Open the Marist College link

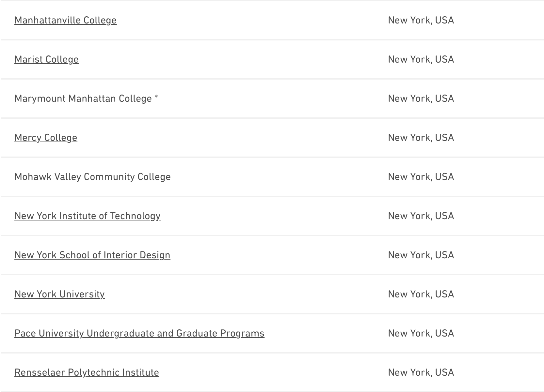[x=46, y=59]
